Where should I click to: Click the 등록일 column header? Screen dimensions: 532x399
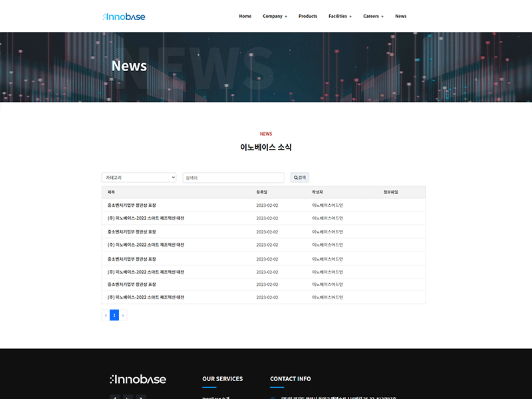tap(261, 192)
